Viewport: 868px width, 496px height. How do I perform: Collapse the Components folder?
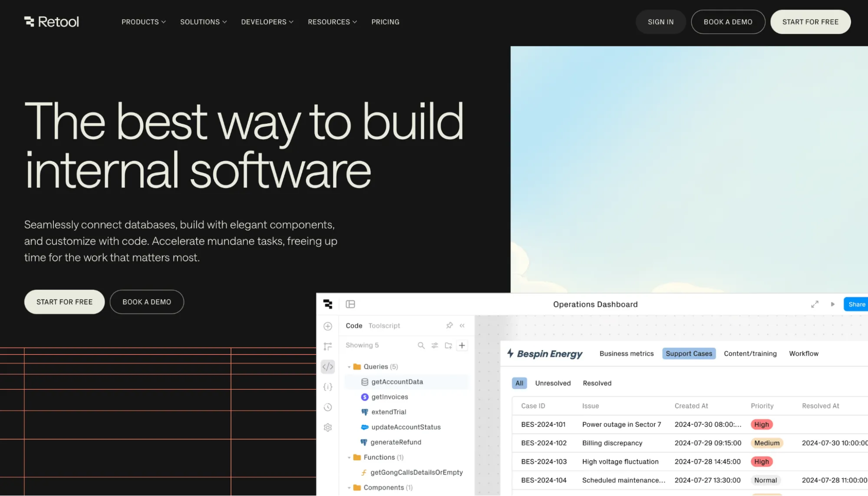coord(349,488)
